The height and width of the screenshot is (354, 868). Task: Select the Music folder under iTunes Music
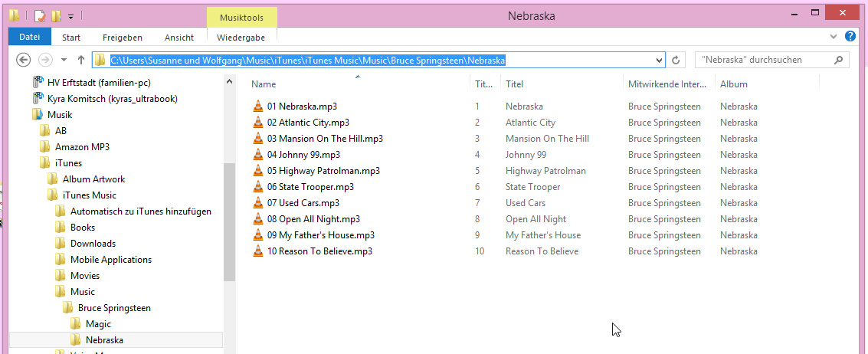pyautogui.click(x=83, y=291)
